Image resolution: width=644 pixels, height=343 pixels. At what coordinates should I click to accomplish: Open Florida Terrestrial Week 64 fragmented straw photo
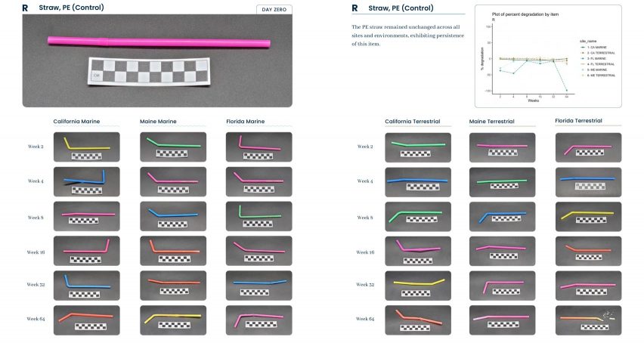point(588,320)
